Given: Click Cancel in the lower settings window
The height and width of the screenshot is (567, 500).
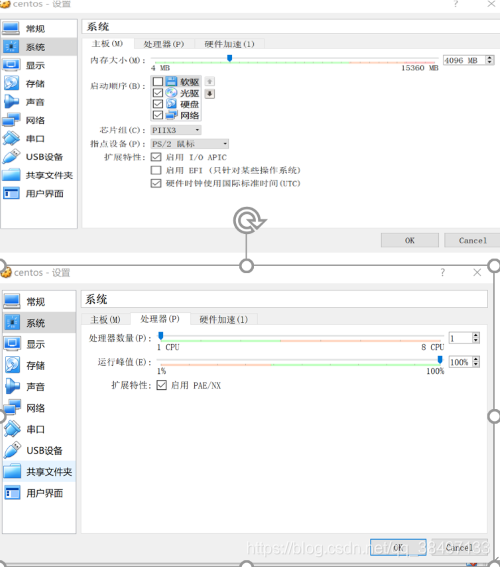Looking at the screenshot, I should click(459, 547).
